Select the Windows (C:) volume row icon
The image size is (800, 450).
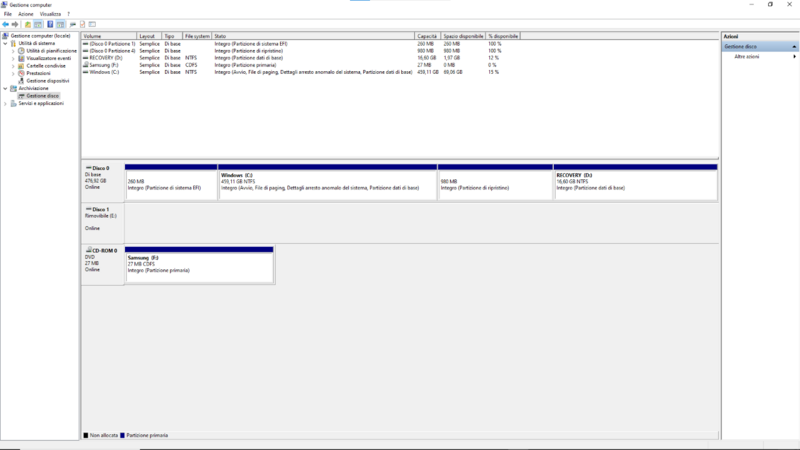tap(85, 72)
